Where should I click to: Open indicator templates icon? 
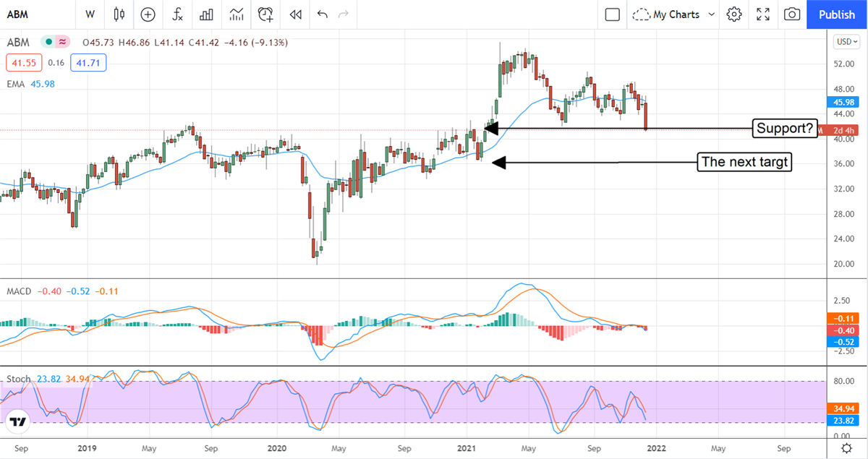(236, 14)
